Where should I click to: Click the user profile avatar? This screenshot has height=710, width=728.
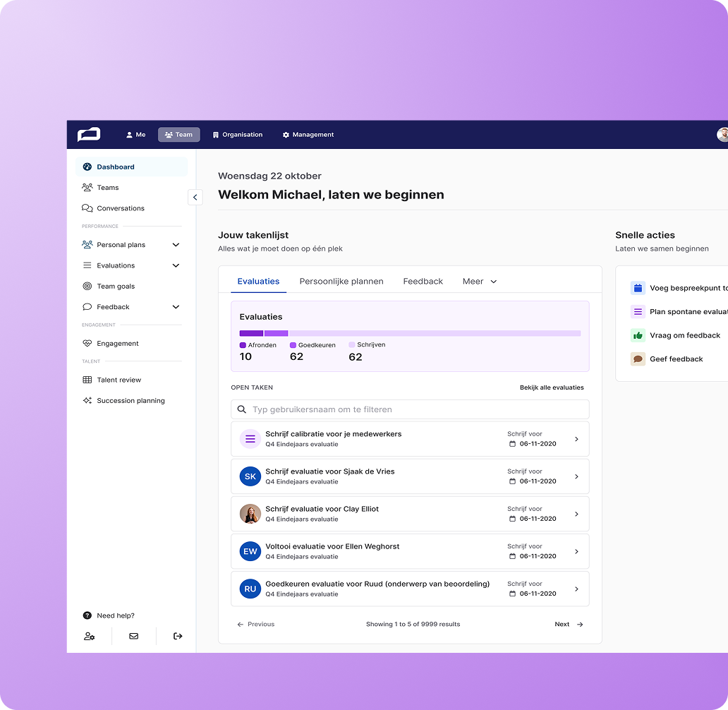pos(722,135)
